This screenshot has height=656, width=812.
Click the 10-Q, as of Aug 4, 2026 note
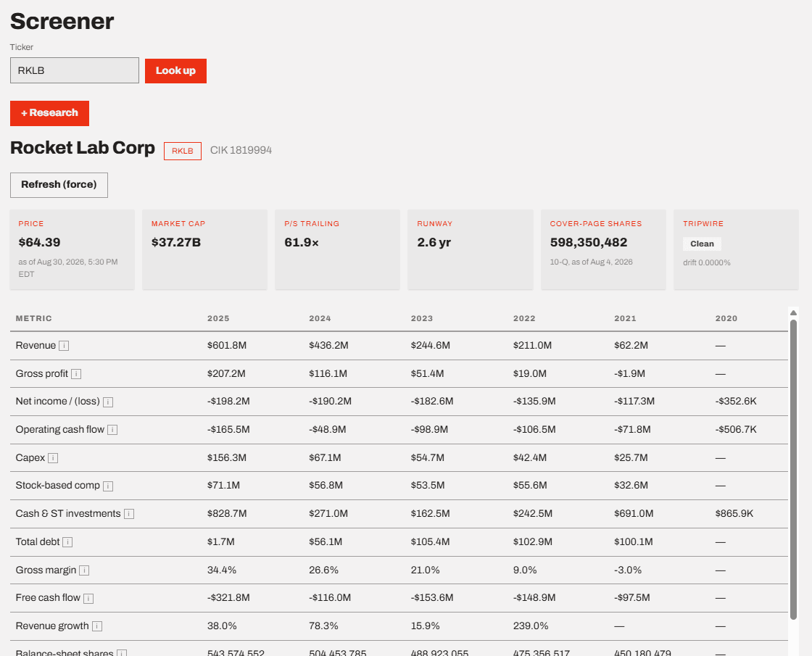click(x=592, y=262)
